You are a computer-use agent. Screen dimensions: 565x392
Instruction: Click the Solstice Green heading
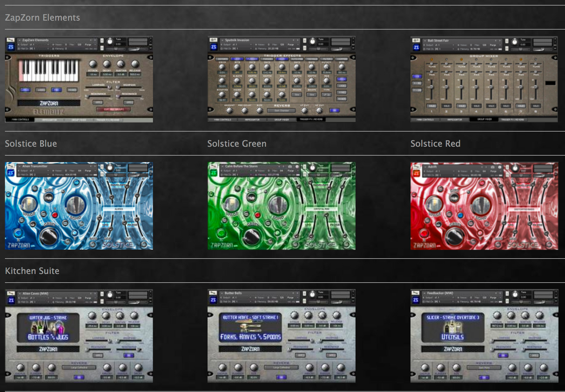(237, 144)
